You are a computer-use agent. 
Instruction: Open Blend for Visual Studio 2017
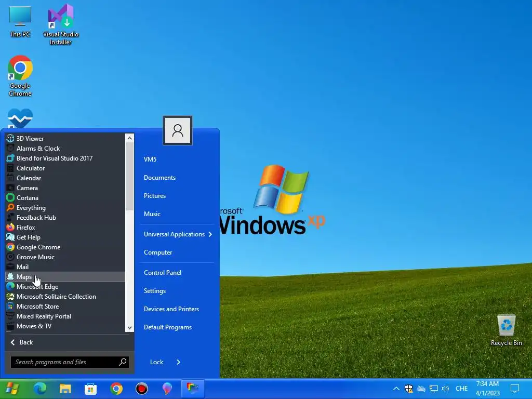(x=65, y=158)
